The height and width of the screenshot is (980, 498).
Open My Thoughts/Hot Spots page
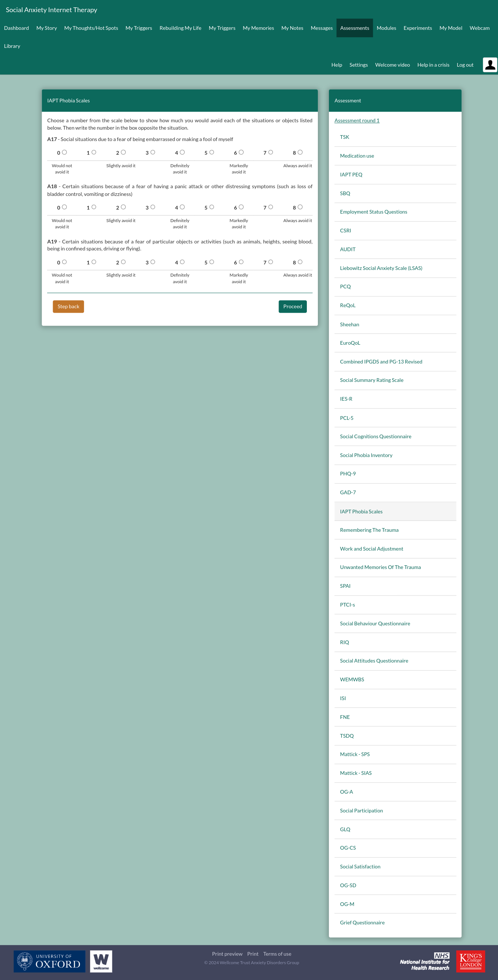[x=91, y=28]
